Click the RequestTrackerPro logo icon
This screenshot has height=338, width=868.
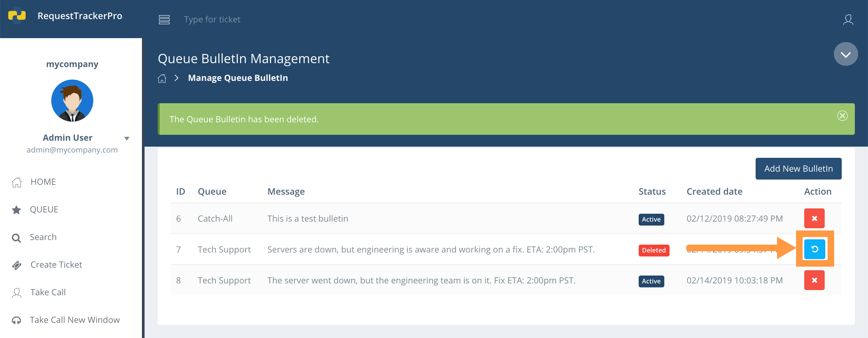[x=17, y=15]
